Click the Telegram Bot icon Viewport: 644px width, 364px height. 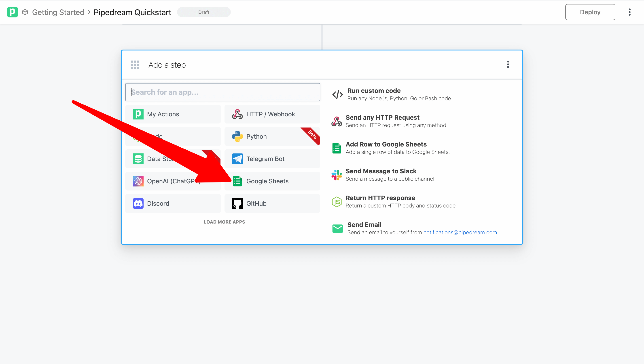click(237, 159)
